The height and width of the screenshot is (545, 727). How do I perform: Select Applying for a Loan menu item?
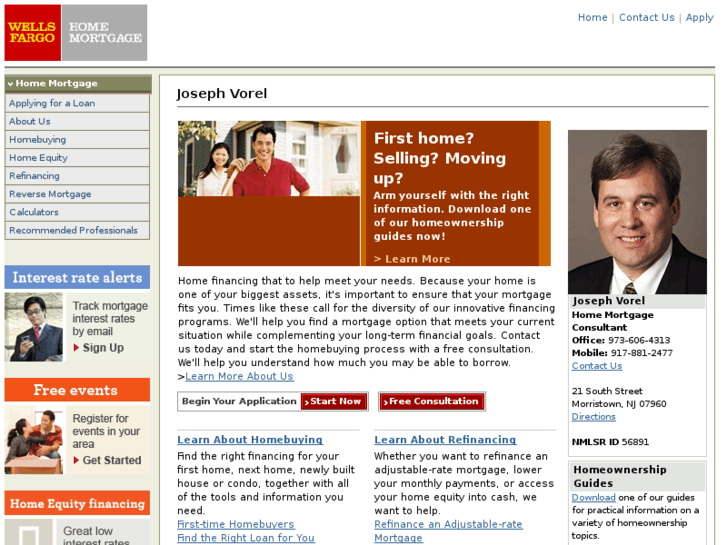[77, 103]
